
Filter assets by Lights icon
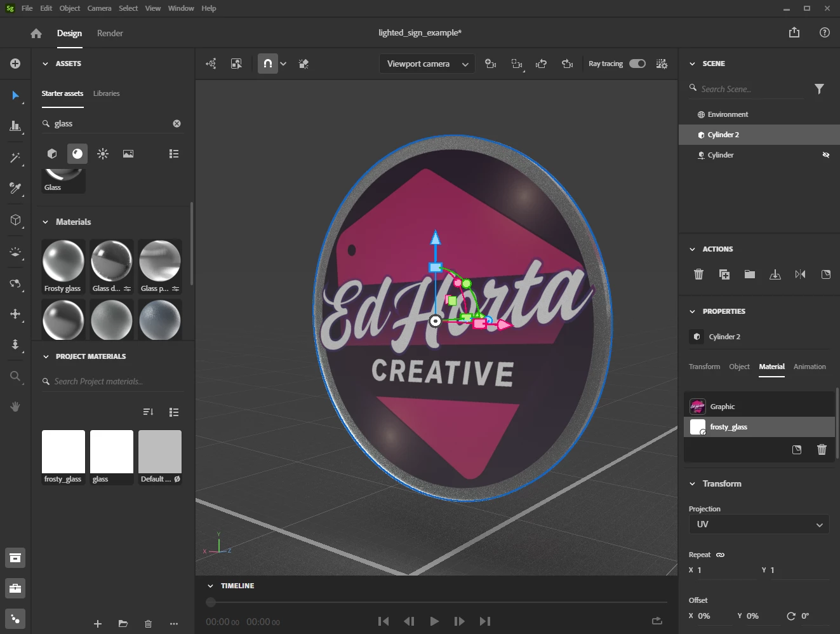coord(103,154)
